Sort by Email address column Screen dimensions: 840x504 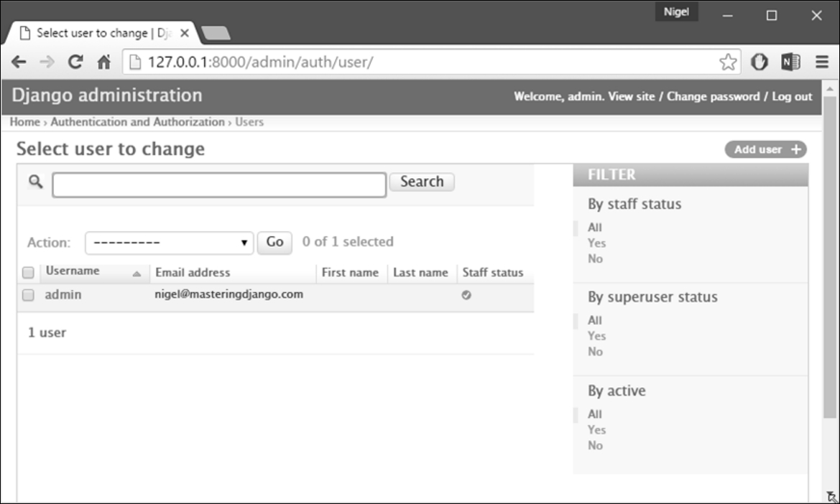point(193,272)
